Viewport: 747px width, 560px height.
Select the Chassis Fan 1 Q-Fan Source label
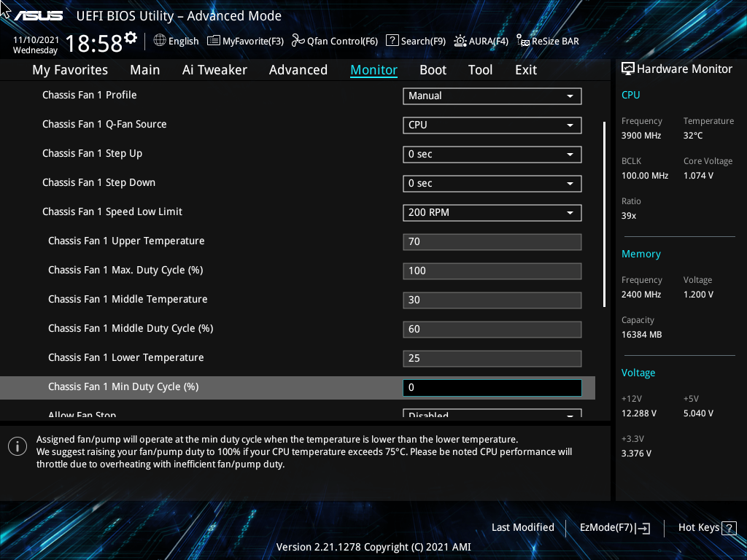point(104,124)
